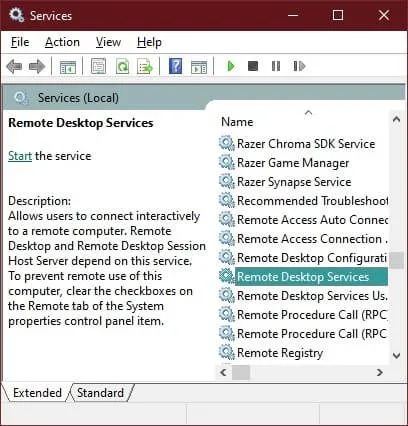Select the highlighted Remote Desktop Services row
Viewport: 408px width, 426px height.
click(303, 277)
